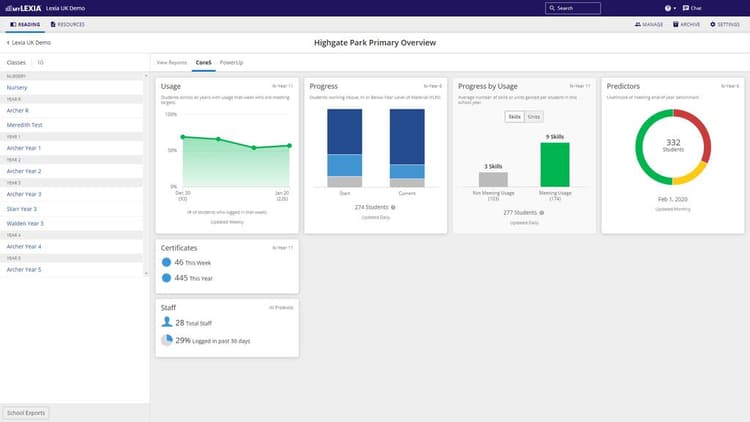Click the info icon beside 274 Students
The width and height of the screenshot is (750, 422).
click(x=393, y=207)
